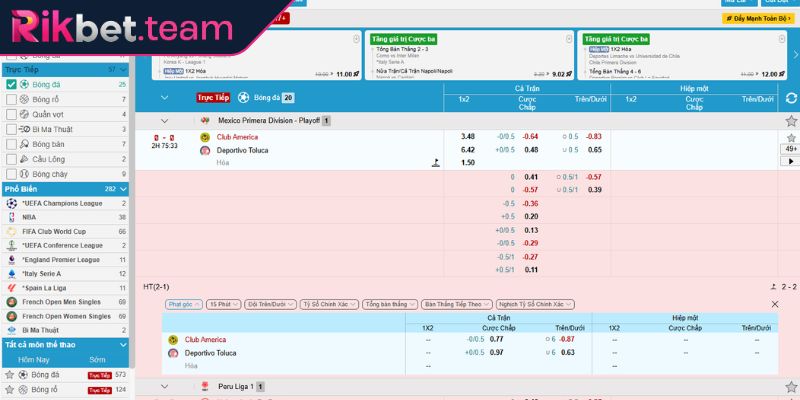Click the 49+ more markets button
Viewport: 800px width, 400px height.
click(x=790, y=149)
